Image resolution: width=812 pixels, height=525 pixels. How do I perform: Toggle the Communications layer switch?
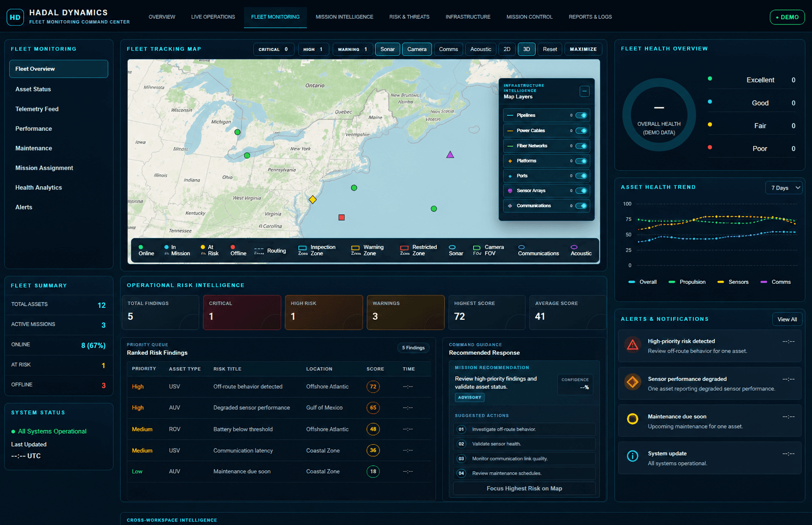point(581,206)
